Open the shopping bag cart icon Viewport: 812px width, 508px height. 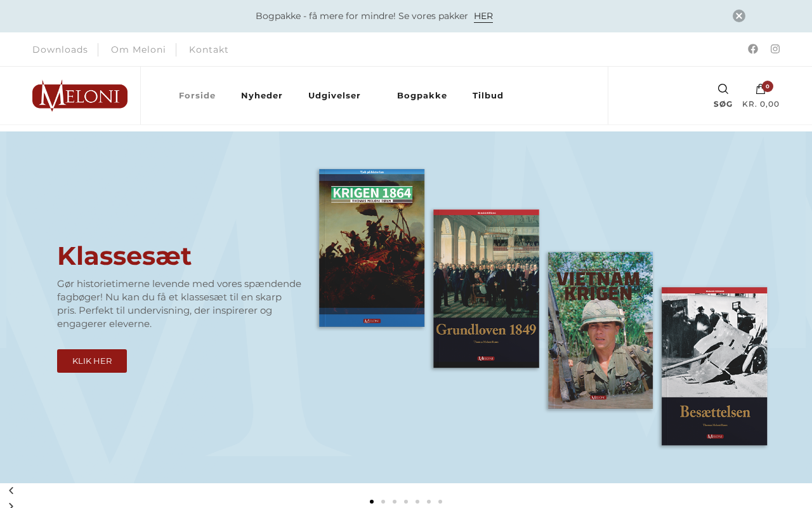pos(761,89)
